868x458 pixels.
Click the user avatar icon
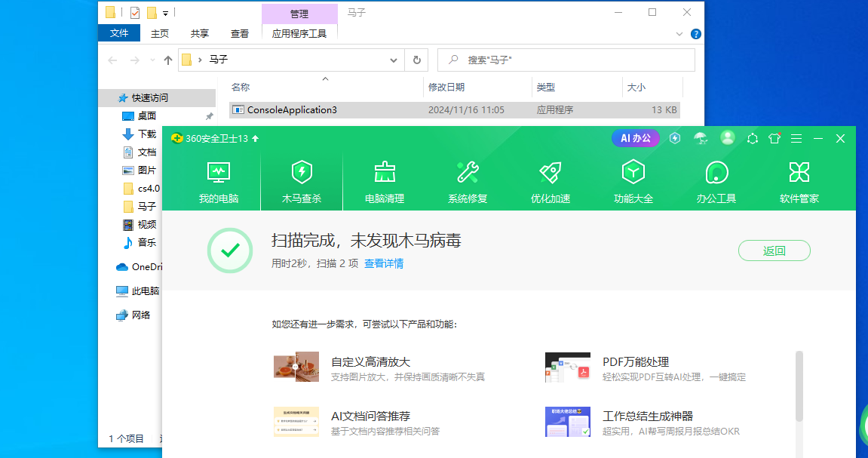tap(727, 138)
